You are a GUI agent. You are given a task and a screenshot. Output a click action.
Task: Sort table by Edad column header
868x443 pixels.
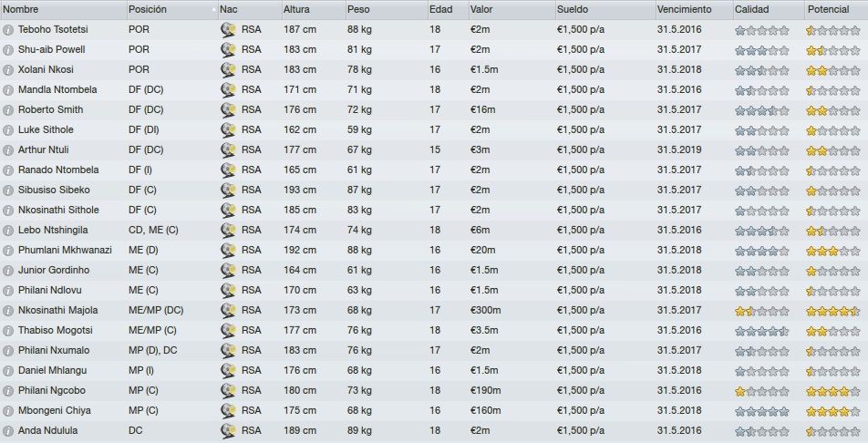[448, 9]
